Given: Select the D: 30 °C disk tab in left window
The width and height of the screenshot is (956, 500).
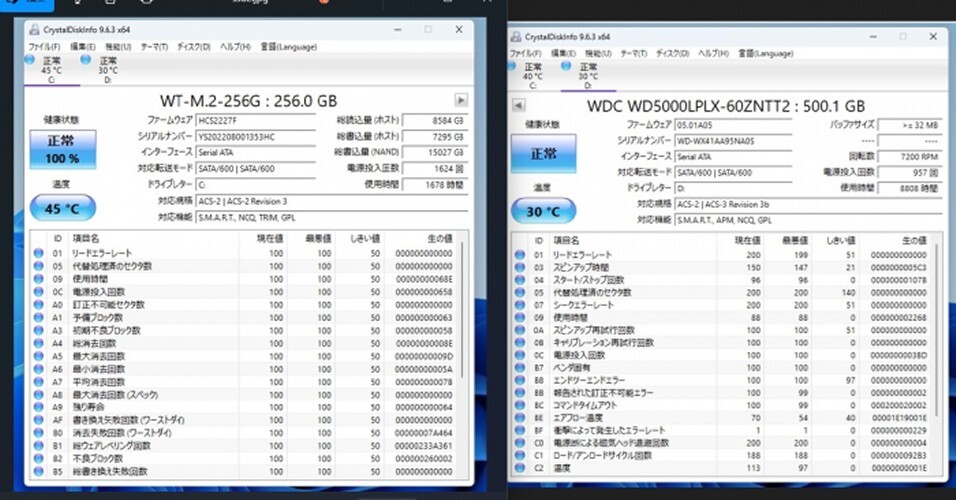Looking at the screenshot, I should coord(108,70).
